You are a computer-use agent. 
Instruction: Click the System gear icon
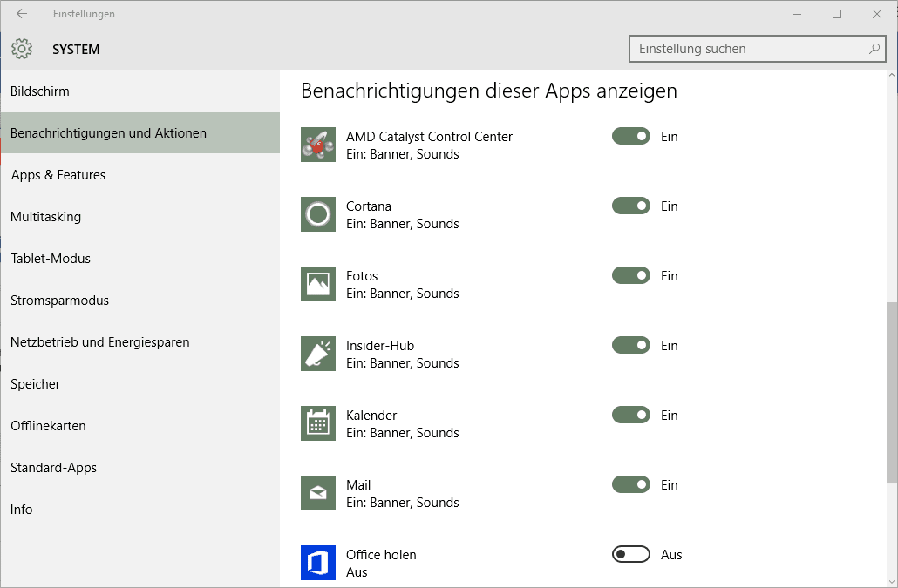coord(22,50)
